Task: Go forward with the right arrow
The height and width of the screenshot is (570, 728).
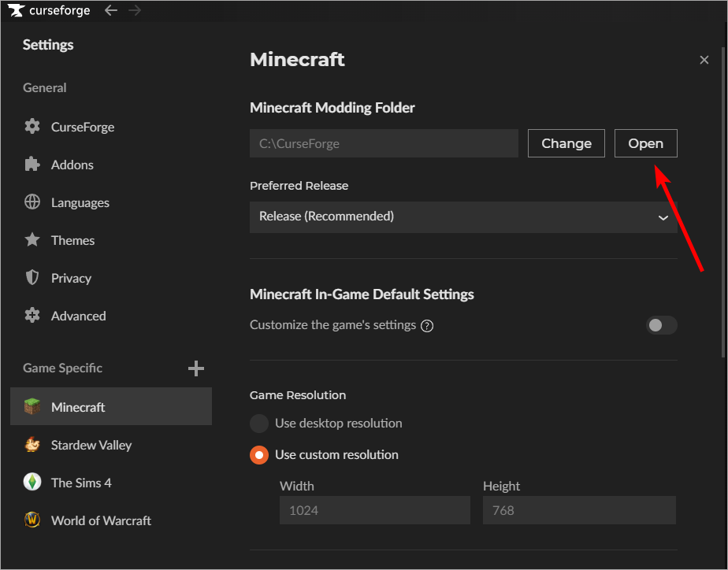Action: point(135,10)
